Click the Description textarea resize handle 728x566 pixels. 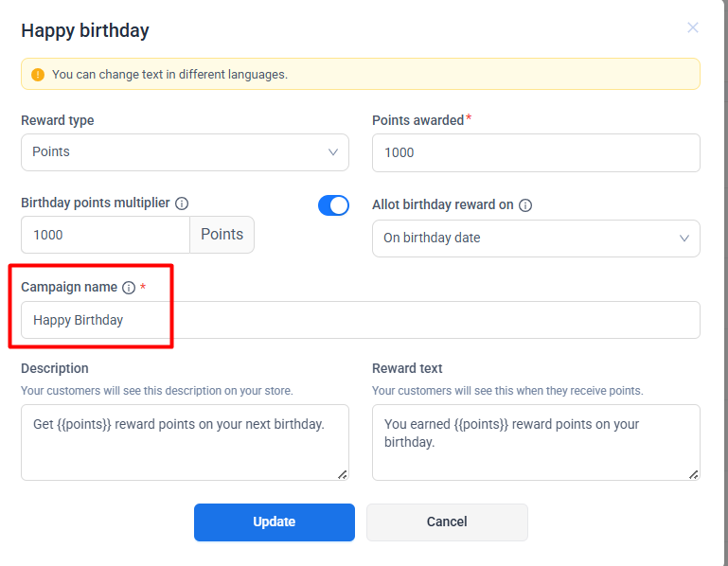pos(342,473)
